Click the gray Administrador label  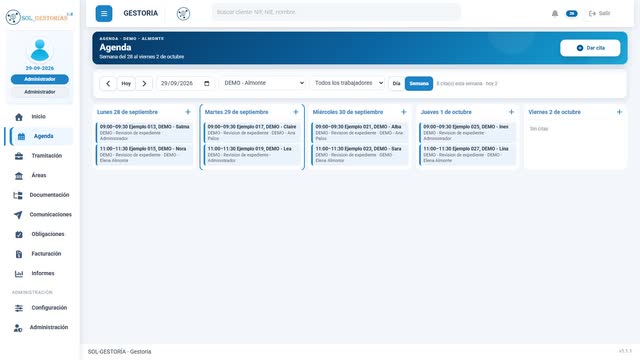(40, 92)
